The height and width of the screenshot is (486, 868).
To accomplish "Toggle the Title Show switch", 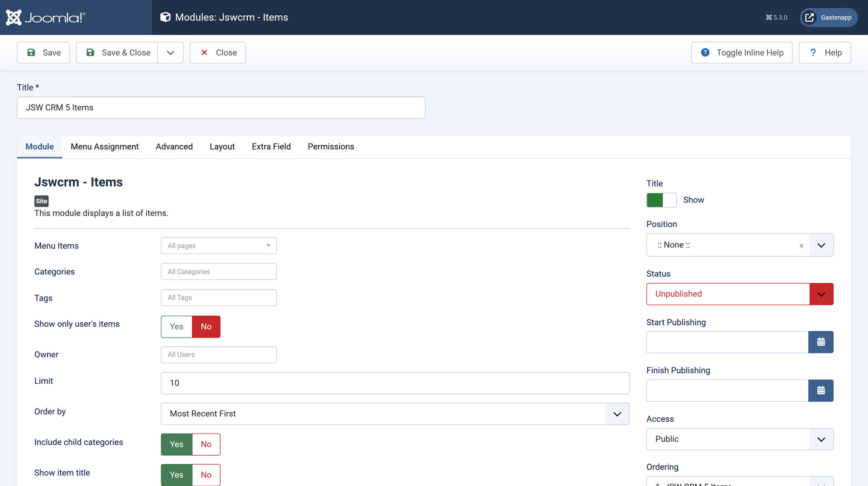I will click(661, 200).
